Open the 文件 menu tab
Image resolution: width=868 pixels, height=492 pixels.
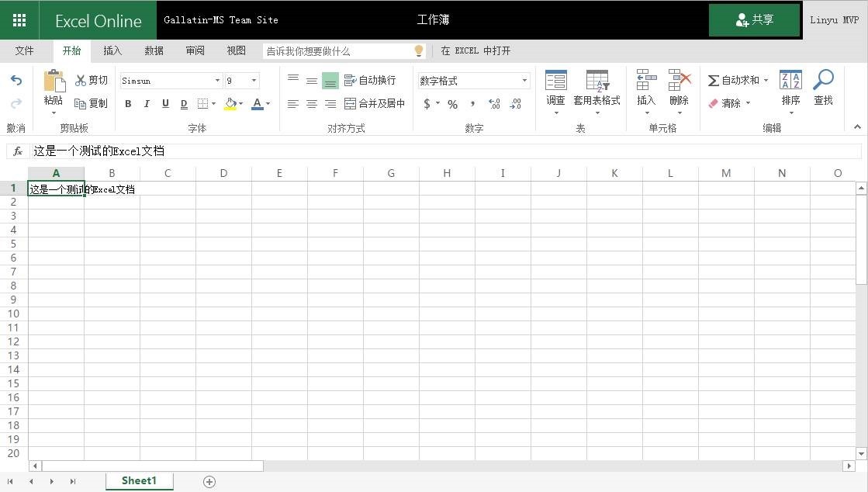[x=24, y=51]
